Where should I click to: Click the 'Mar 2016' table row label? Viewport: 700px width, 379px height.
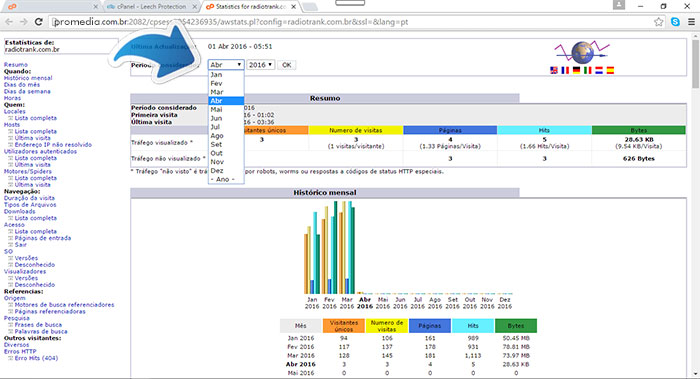point(300,355)
